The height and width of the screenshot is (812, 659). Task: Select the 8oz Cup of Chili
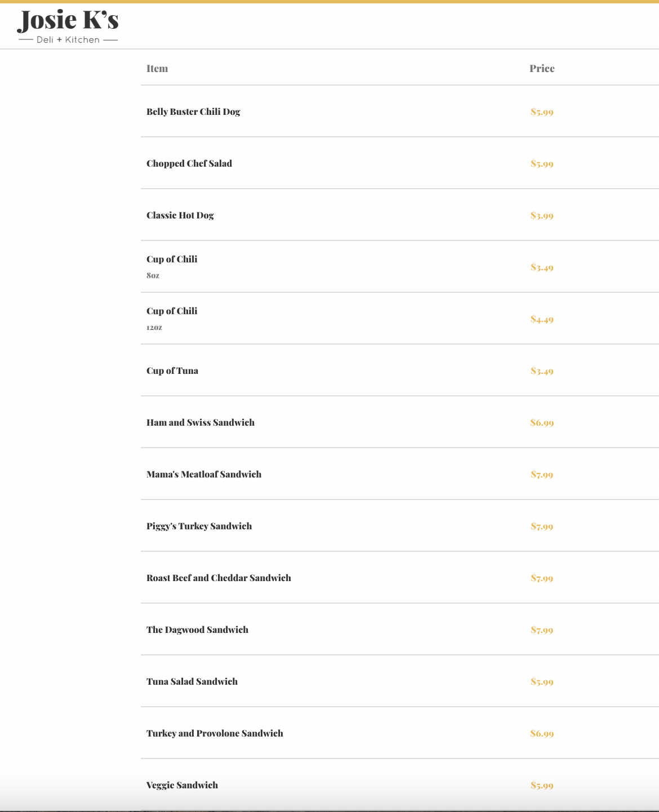tap(172, 260)
